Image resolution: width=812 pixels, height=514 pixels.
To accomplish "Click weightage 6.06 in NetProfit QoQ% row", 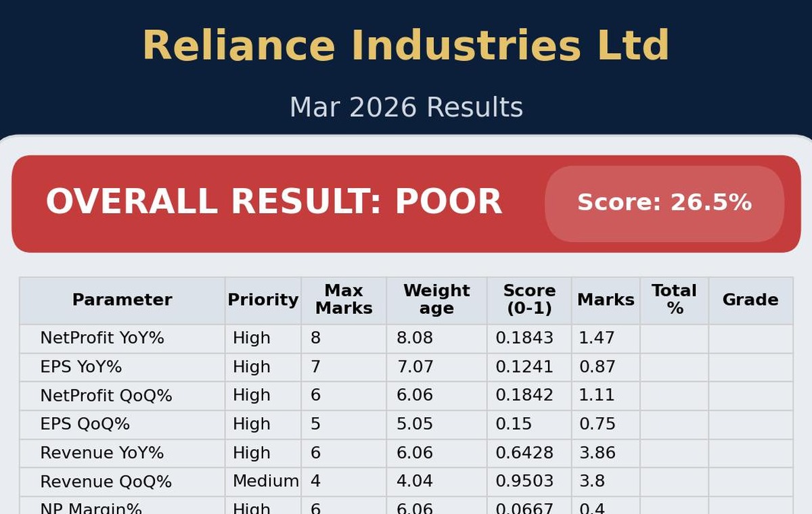I will coord(415,396).
